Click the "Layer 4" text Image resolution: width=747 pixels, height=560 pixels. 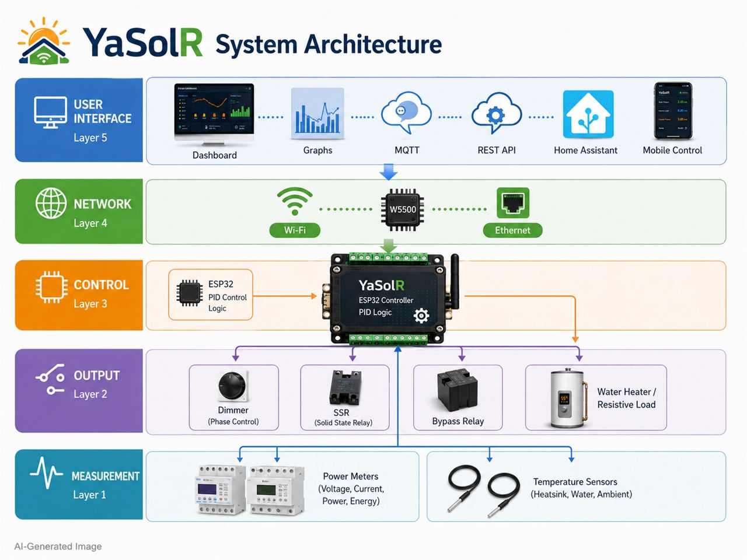(90, 223)
